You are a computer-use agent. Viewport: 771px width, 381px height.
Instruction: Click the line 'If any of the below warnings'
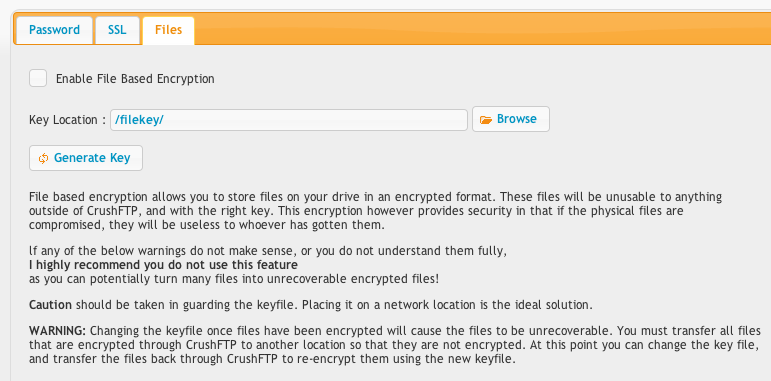267,251
